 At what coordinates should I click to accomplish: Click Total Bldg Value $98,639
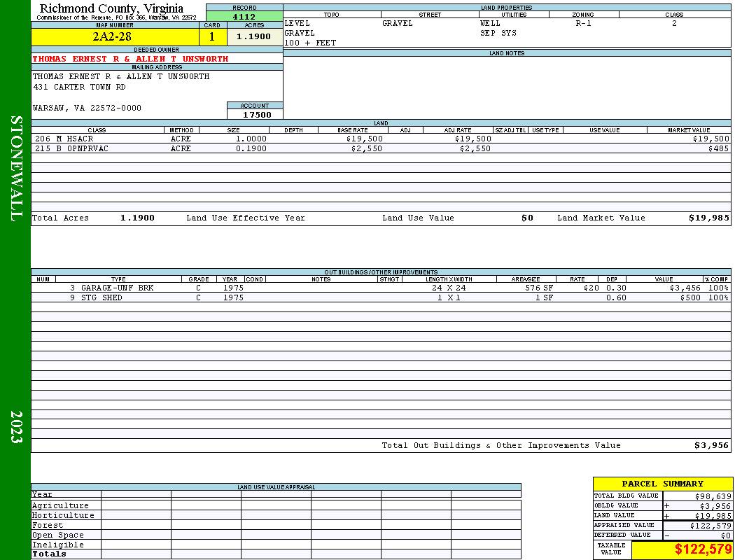713,496
